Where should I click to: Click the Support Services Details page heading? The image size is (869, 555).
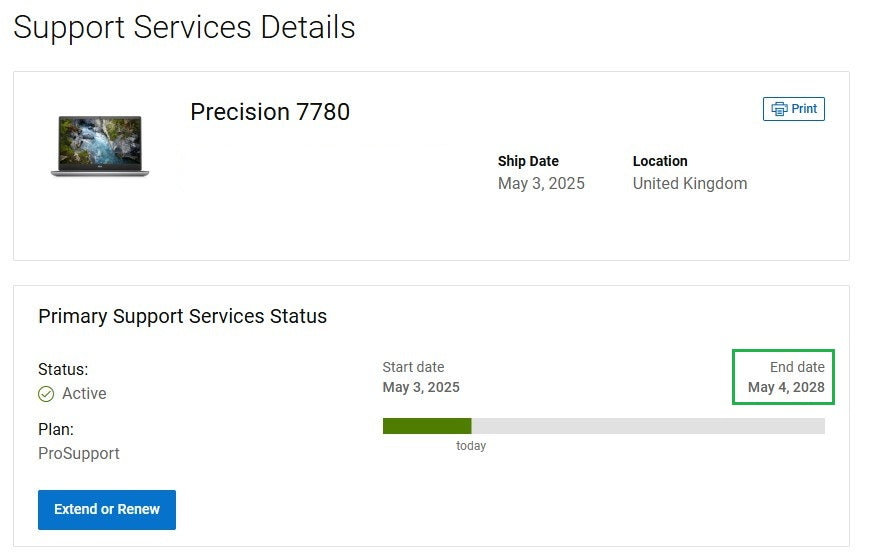point(184,27)
